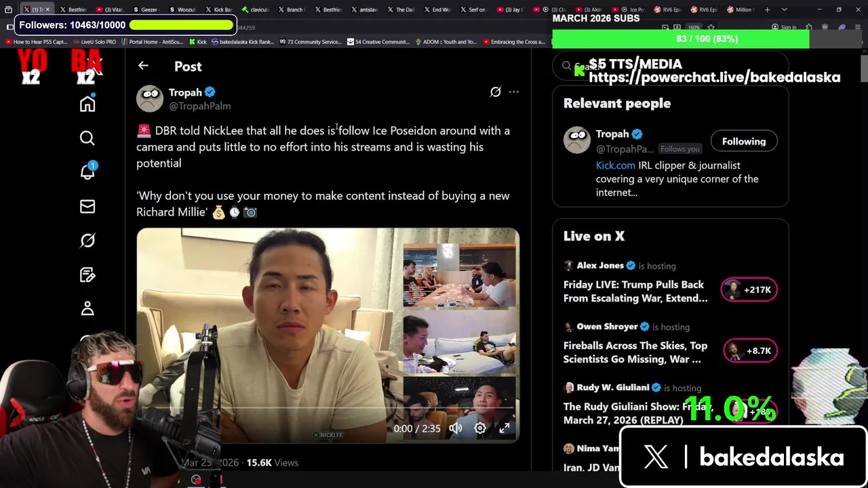Open '54 Creative Communit...' bookmark
Image resolution: width=868 pixels, height=488 pixels.
(378, 42)
